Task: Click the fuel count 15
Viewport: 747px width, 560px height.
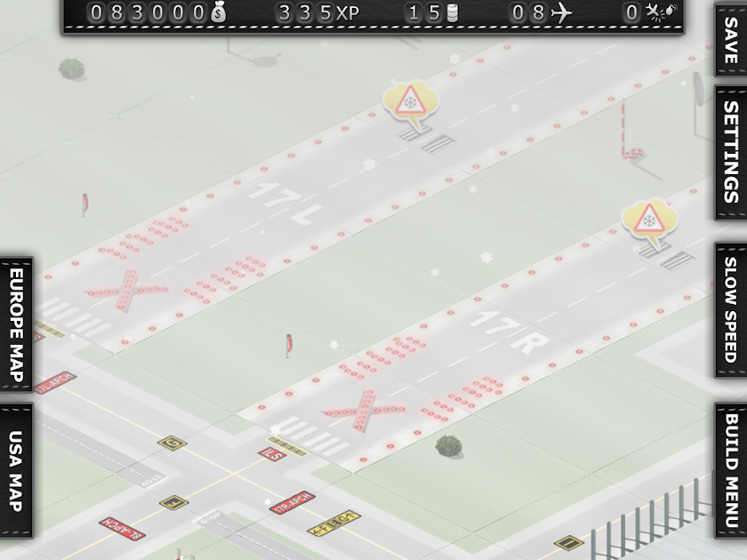Action: click(424, 12)
